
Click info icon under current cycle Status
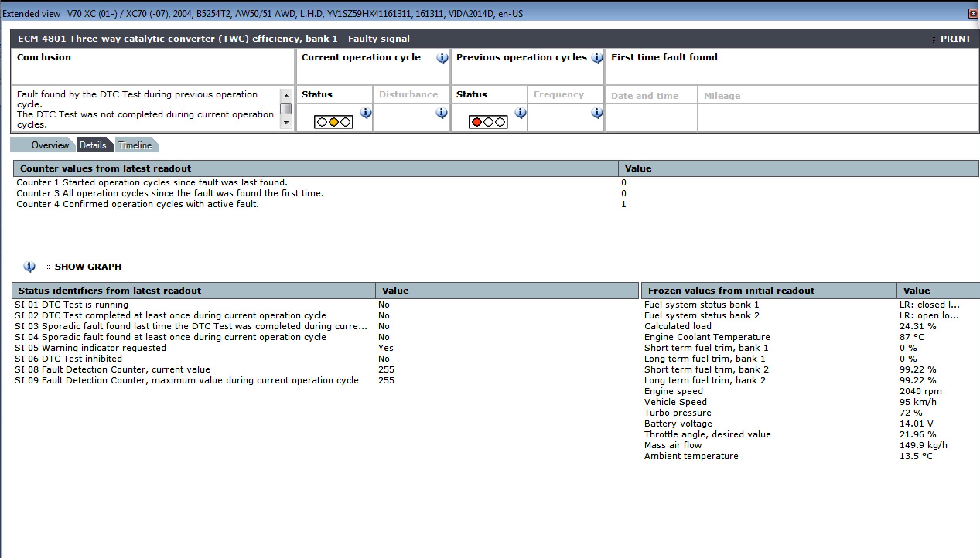click(365, 113)
